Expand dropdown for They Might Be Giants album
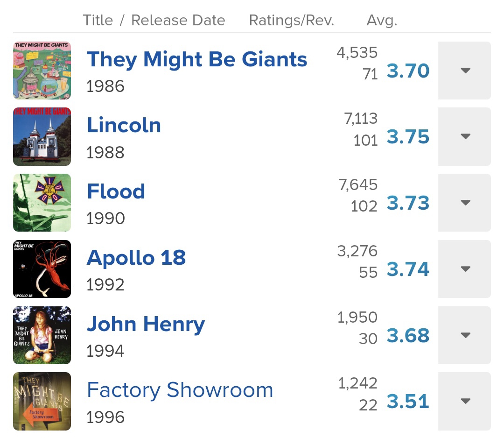504x438 pixels. pos(464,71)
